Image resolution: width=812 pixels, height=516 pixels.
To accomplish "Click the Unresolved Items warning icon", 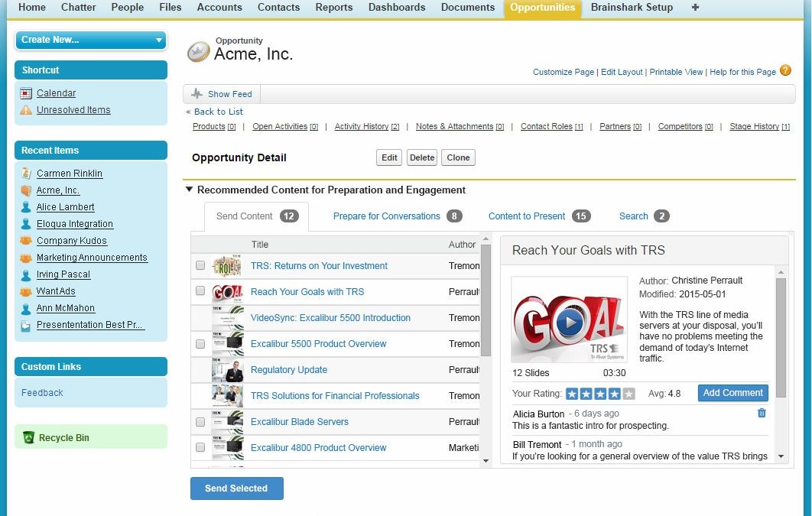I will (26, 110).
